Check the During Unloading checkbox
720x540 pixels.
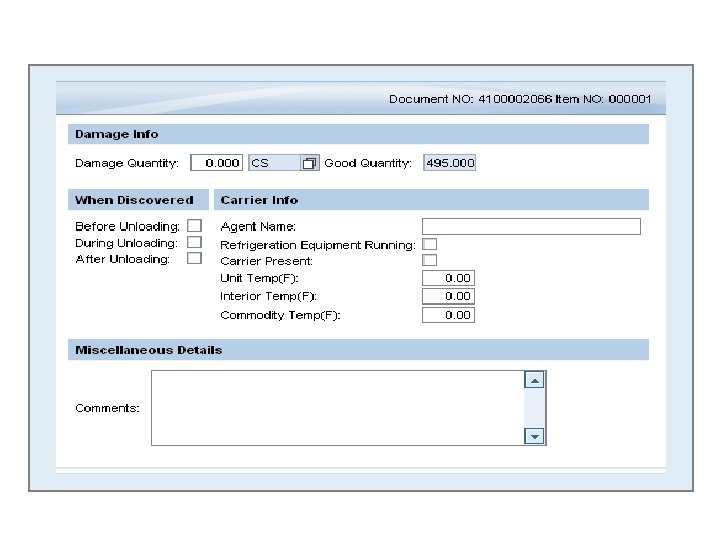click(x=194, y=242)
